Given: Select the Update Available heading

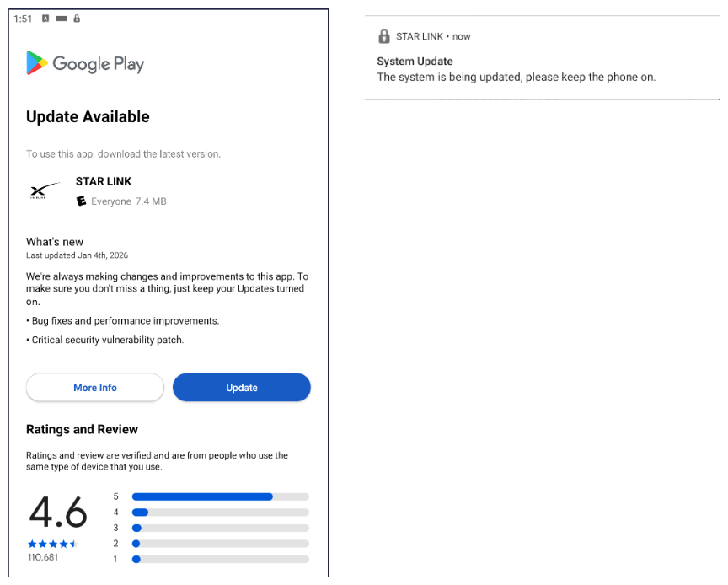Looking at the screenshot, I should tap(87, 116).
